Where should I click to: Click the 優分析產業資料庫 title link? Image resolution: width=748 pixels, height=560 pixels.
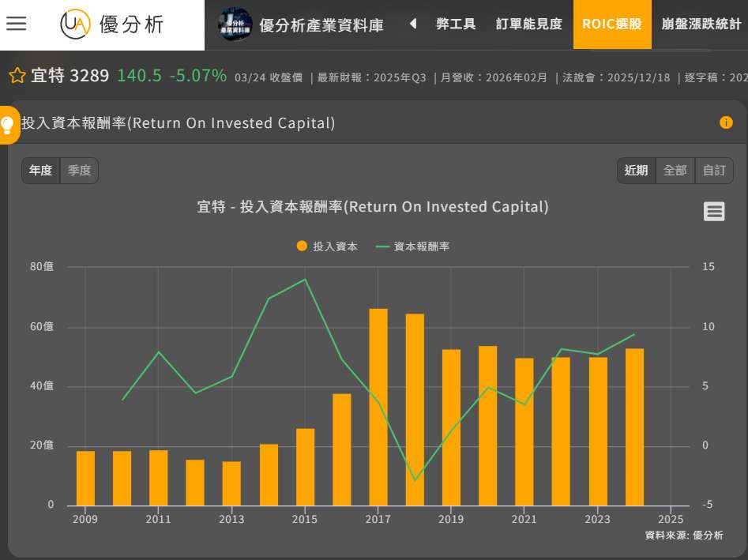(x=321, y=25)
